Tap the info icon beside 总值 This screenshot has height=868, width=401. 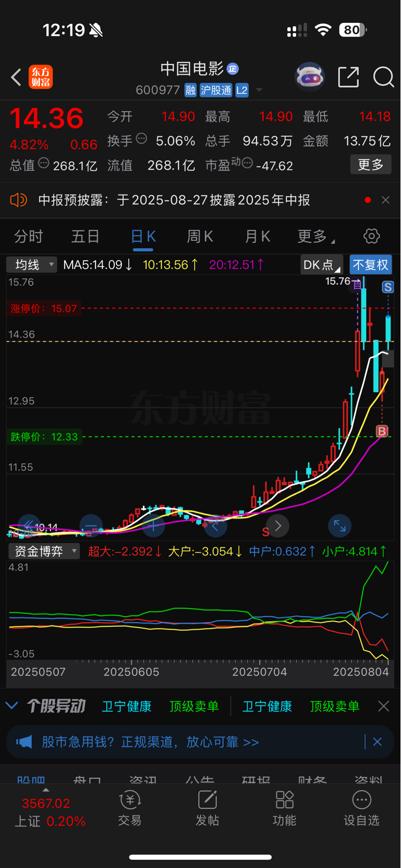coord(44,163)
